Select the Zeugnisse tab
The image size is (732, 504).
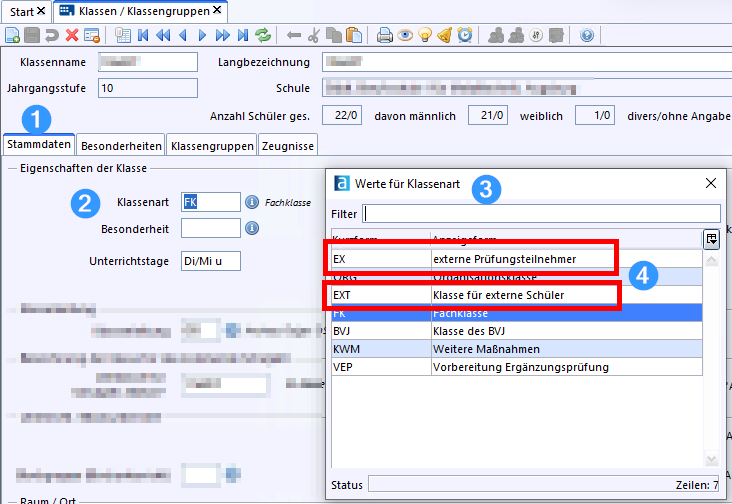pos(287,146)
